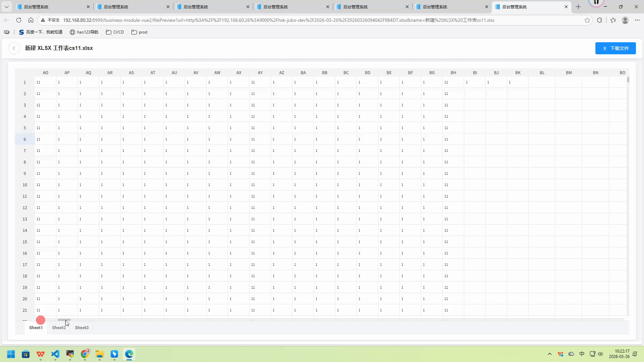Click the vertical scrollbar of the spreadsheet
Screen dimensions: 644x362
click(x=628, y=80)
